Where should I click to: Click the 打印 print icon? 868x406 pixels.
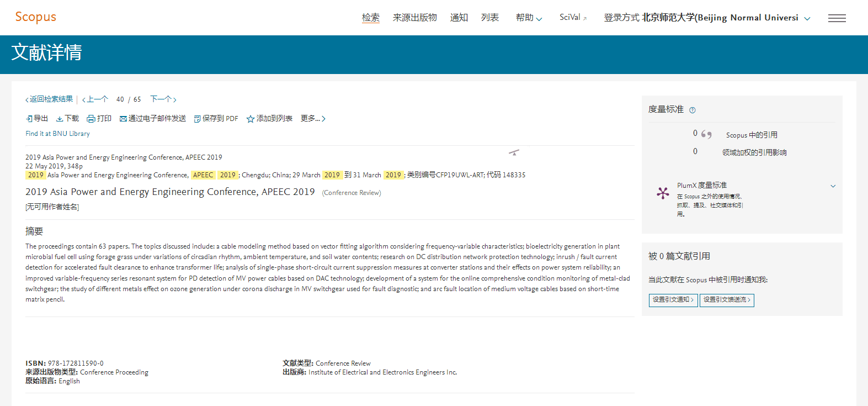(x=91, y=119)
